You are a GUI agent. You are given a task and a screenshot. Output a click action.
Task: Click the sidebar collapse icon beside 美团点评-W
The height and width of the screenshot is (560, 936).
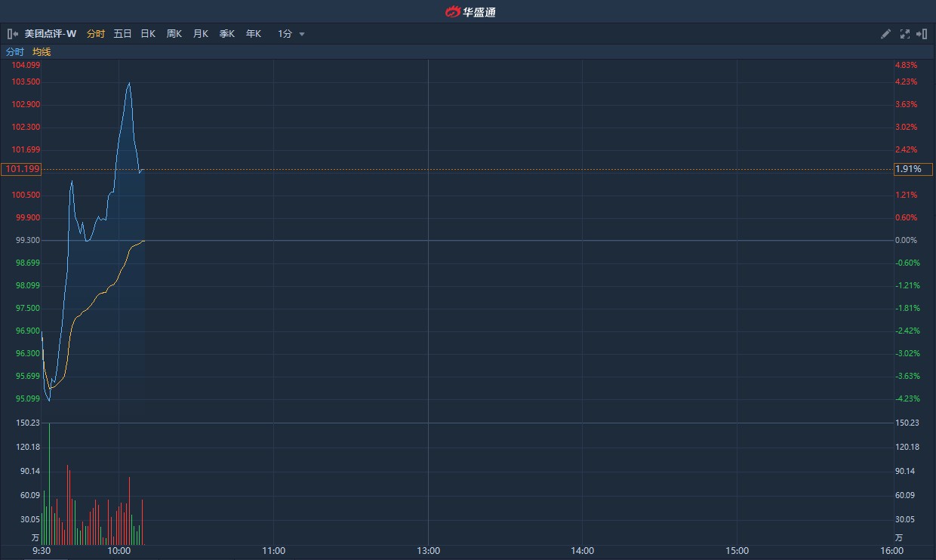[x=11, y=34]
